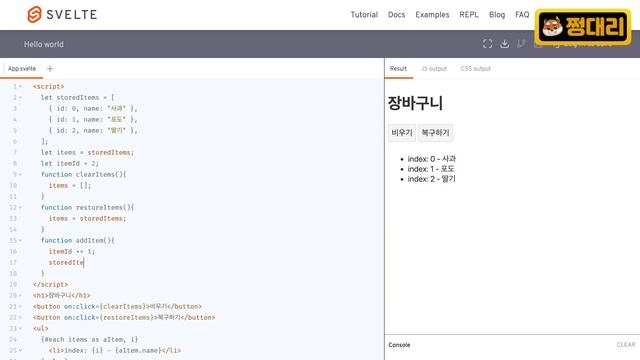Open the Blog nav link
640x360 pixels.
click(497, 15)
